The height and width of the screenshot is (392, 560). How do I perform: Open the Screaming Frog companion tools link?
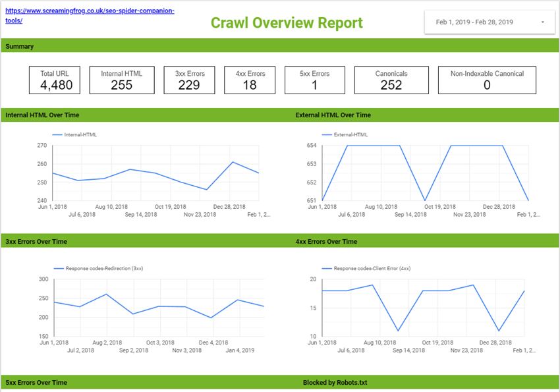90,12
